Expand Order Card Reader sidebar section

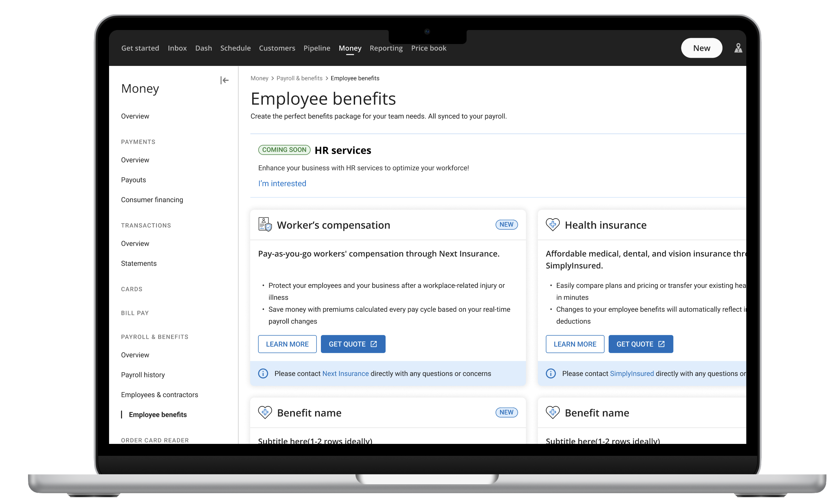pyautogui.click(x=155, y=440)
